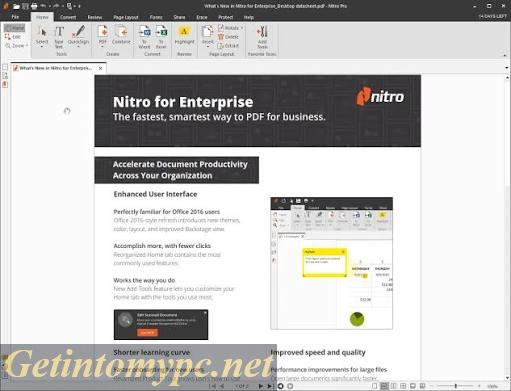Switch to the Protect ribbon tab

(x=226, y=17)
